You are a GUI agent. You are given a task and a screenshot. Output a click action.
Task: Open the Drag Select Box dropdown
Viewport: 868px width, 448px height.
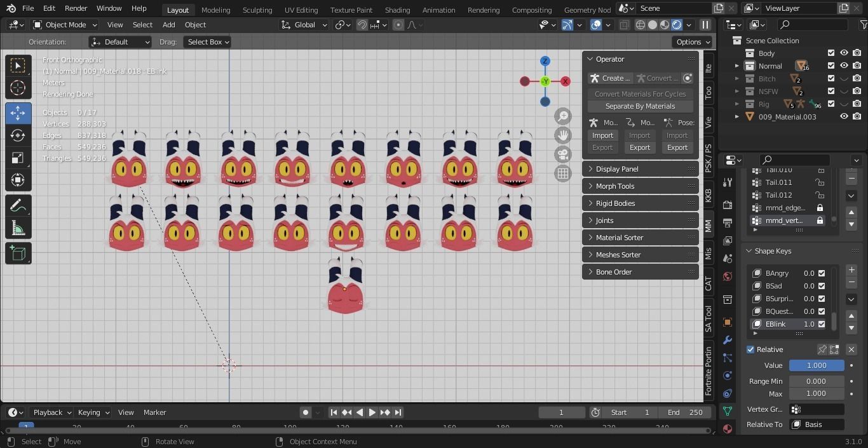207,42
